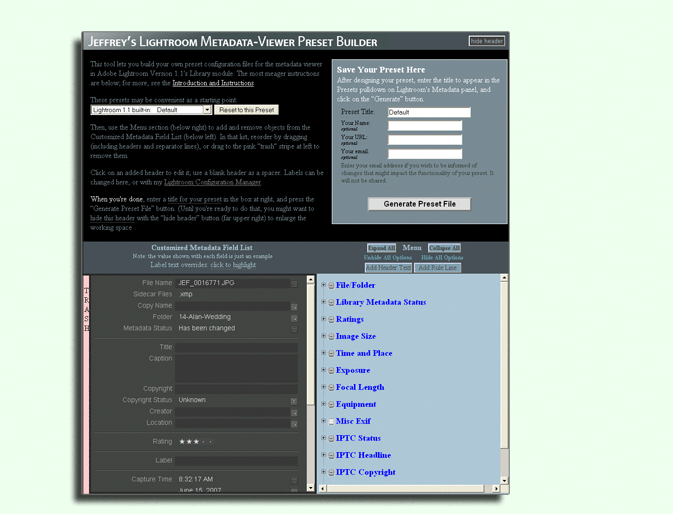Expand the File/Folder plus node

pyautogui.click(x=324, y=284)
